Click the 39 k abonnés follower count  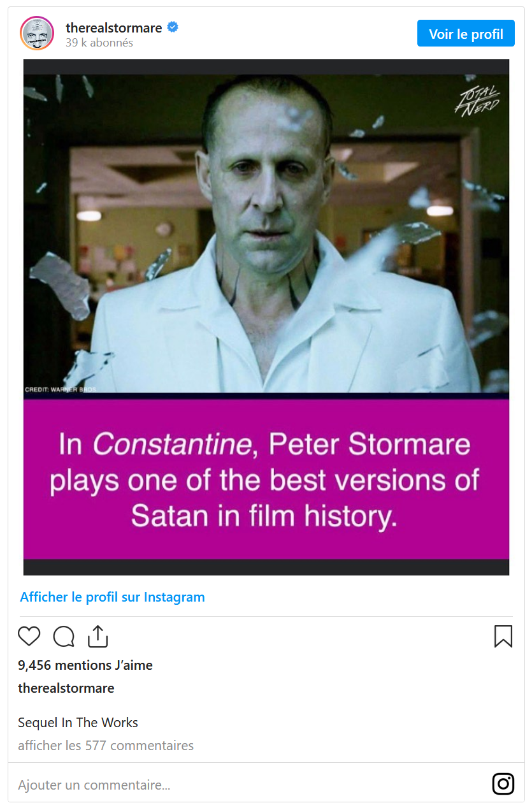99,43
